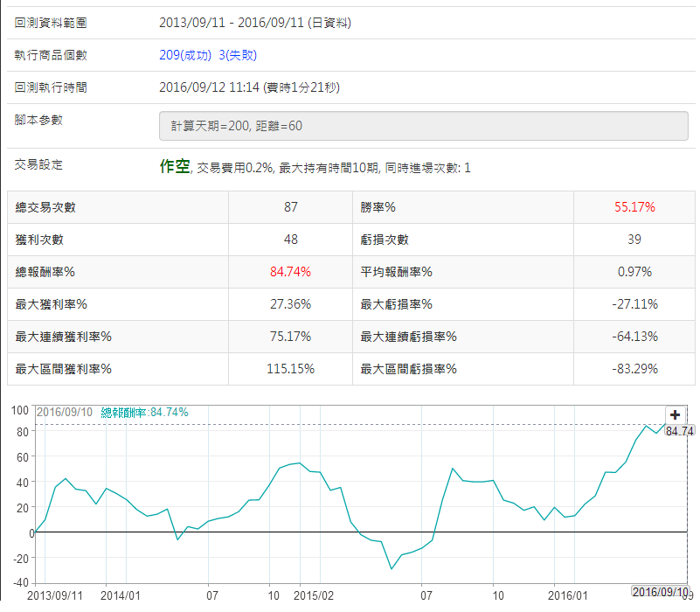The height and width of the screenshot is (612, 700).
Task: Click the 84.74 value tag on chart edge
Action: [679, 431]
